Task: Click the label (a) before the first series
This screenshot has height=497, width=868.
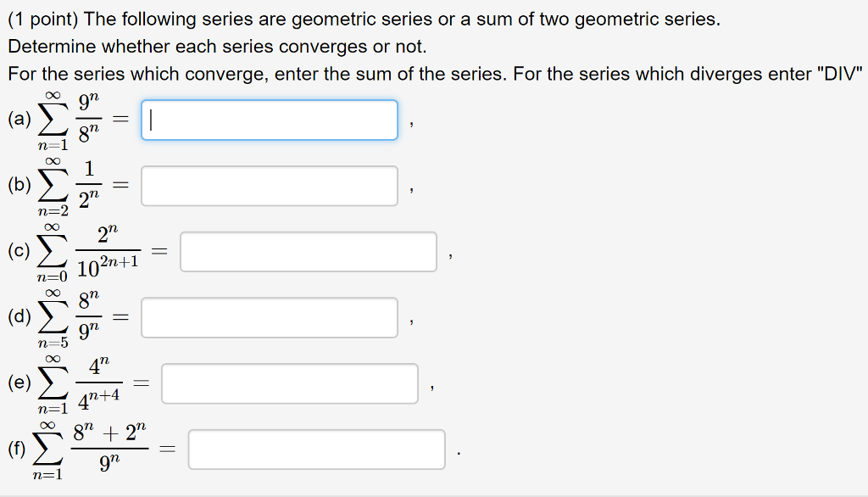Action: (x=19, y=119)
